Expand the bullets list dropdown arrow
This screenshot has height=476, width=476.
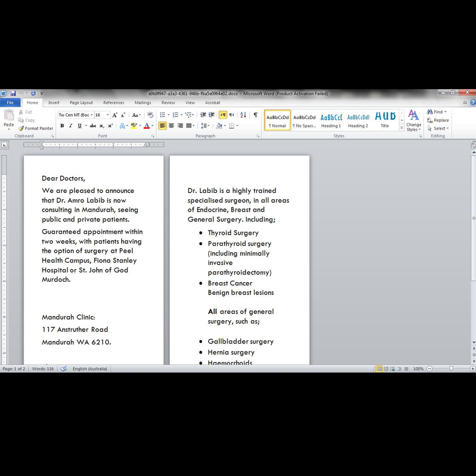(169, 115)
